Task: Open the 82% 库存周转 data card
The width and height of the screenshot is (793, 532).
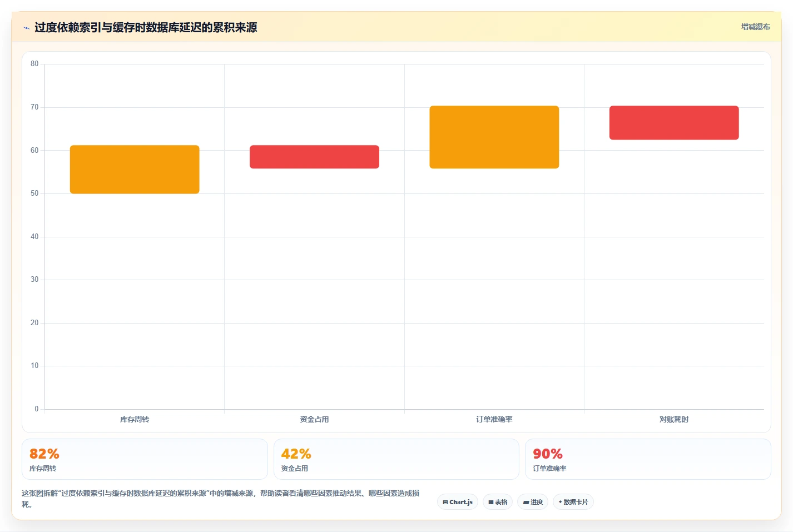Action: pos(145,459)
